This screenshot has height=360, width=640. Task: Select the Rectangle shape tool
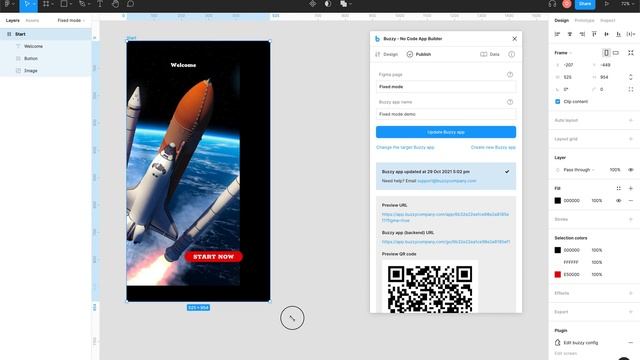(64, 4)
